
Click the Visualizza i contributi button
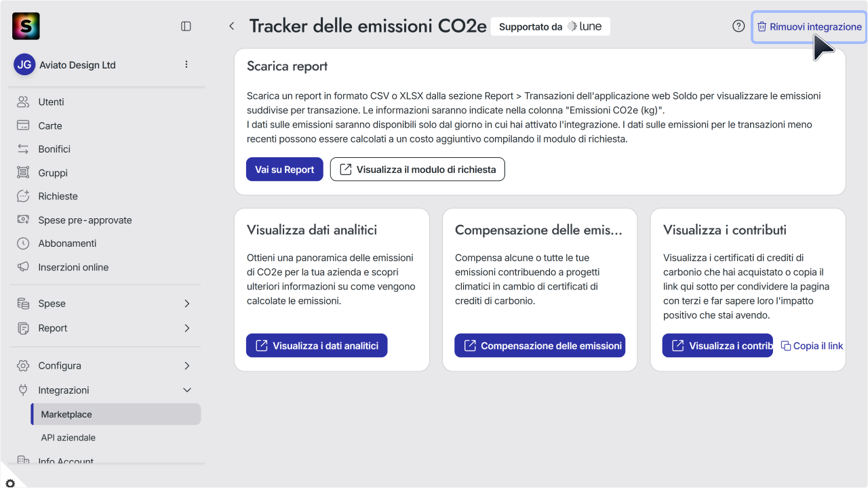click(717, 346)
